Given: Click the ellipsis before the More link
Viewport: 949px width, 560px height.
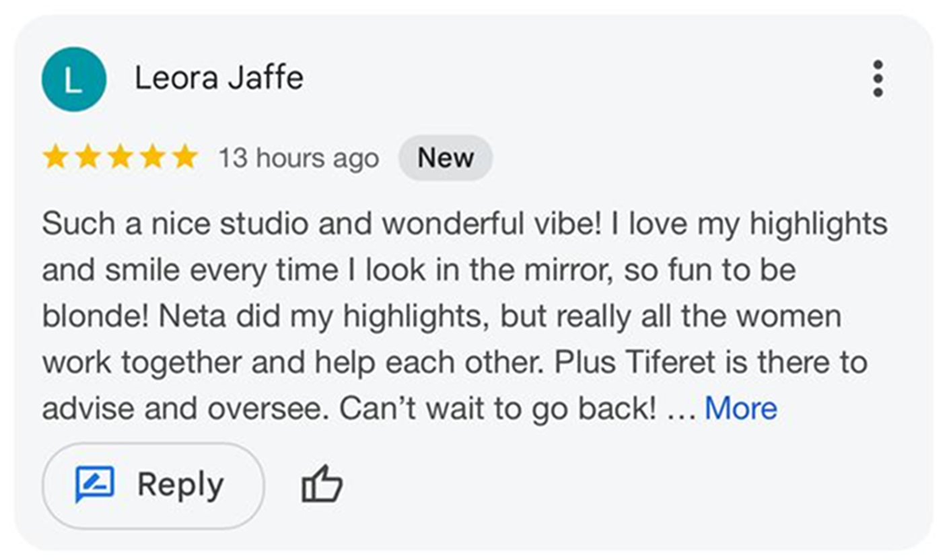Looking at the screenshot, I should [680, 409].
